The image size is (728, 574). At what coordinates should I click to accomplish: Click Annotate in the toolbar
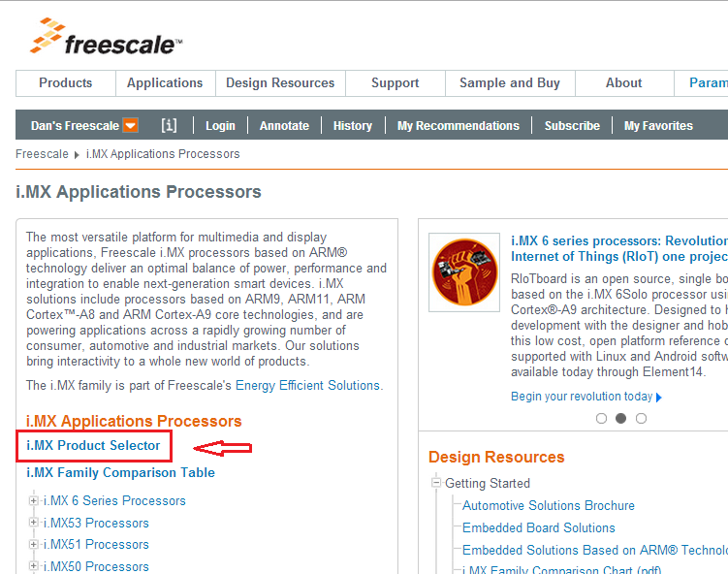point(284,126)
